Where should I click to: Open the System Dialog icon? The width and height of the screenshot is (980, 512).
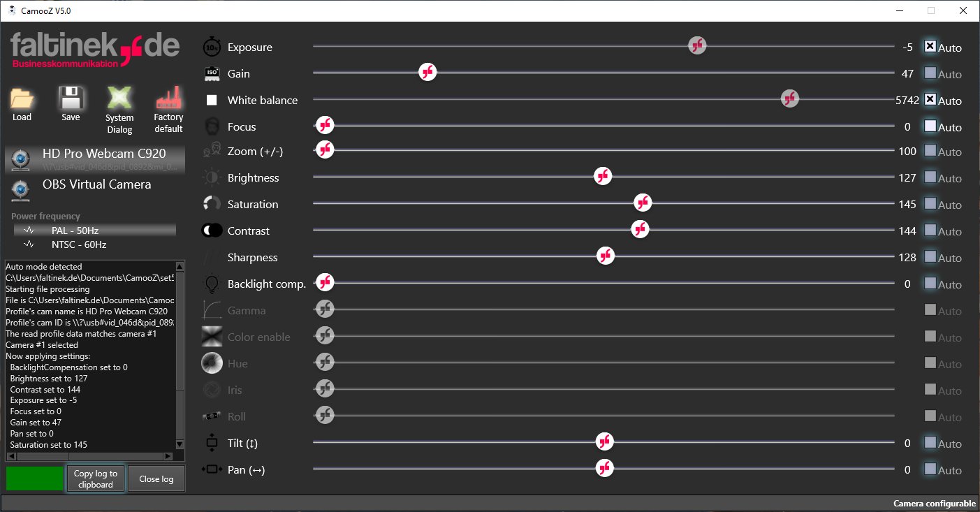tap(119, 98)
